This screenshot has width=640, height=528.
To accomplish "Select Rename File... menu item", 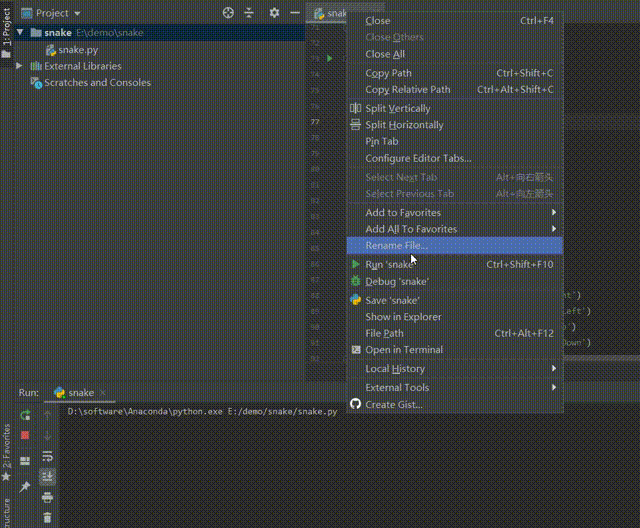I will [x=455, y=245].
